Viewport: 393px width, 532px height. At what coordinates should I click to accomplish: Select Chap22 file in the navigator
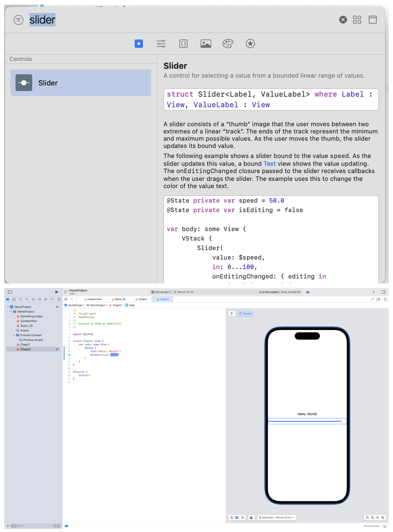coord(33,349)
